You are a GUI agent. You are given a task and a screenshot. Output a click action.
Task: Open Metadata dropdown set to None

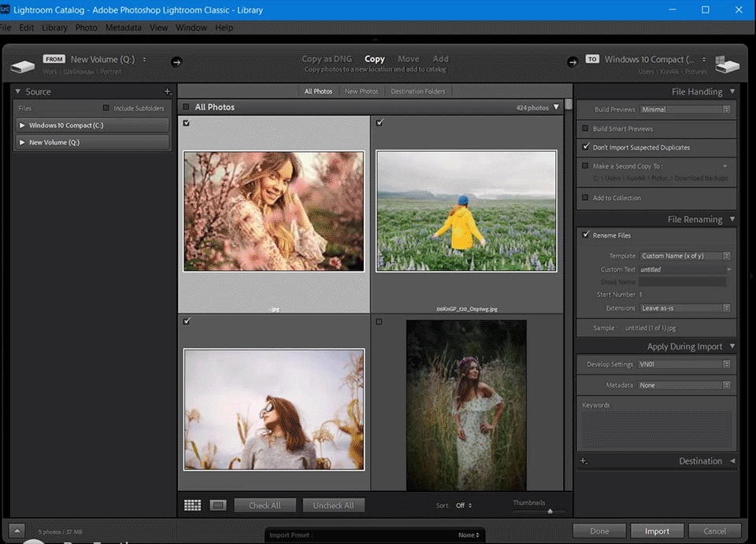(x=684, y=385)
